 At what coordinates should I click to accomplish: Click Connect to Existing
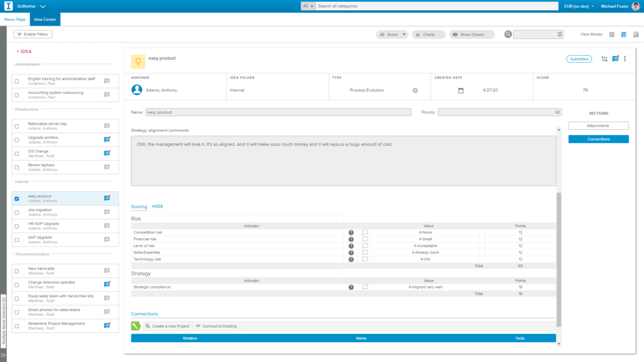[x=216, y=326]
